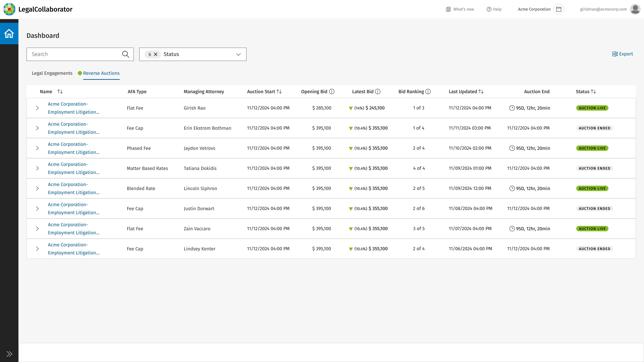Sort by Name column arrows
644x362 pixels.
(60, 92)
